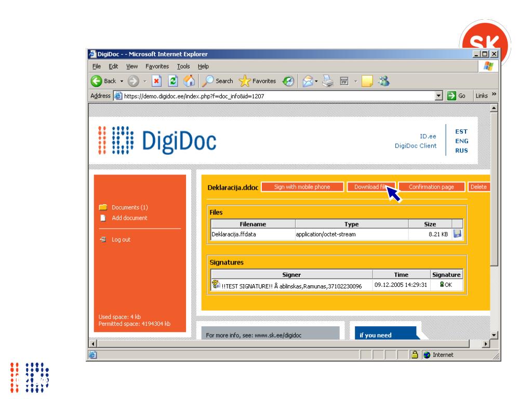This screenshot has height=399, width=532.
Task: Open the Tools menu
Action: [x=183, y=66]
